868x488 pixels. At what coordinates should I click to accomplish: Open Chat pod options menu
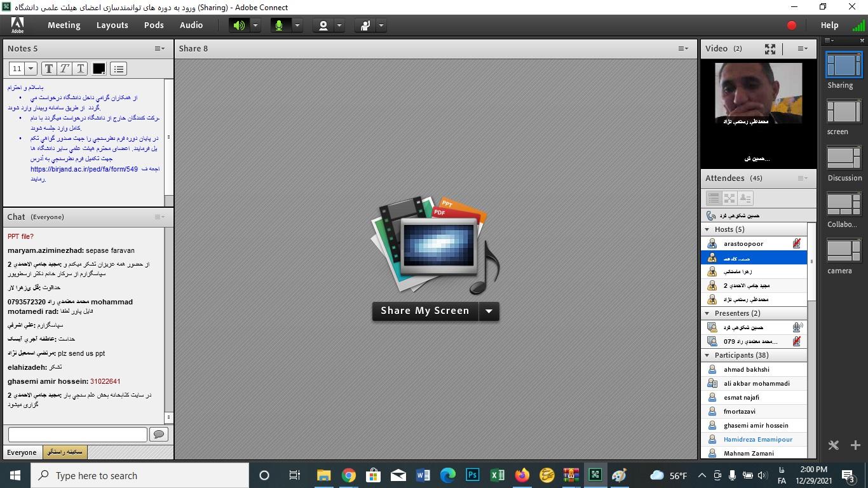pos(159,217)
